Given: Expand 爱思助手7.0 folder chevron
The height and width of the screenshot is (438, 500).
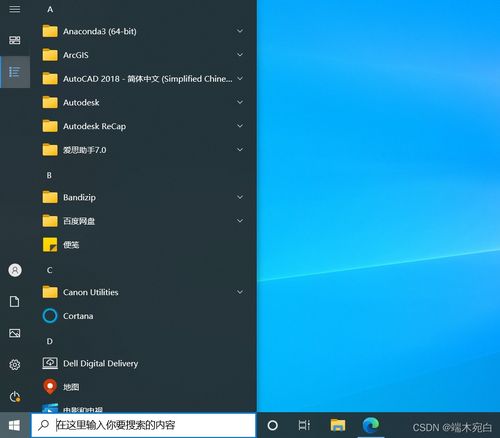Looking at the screenshot, I should [240, 149].
